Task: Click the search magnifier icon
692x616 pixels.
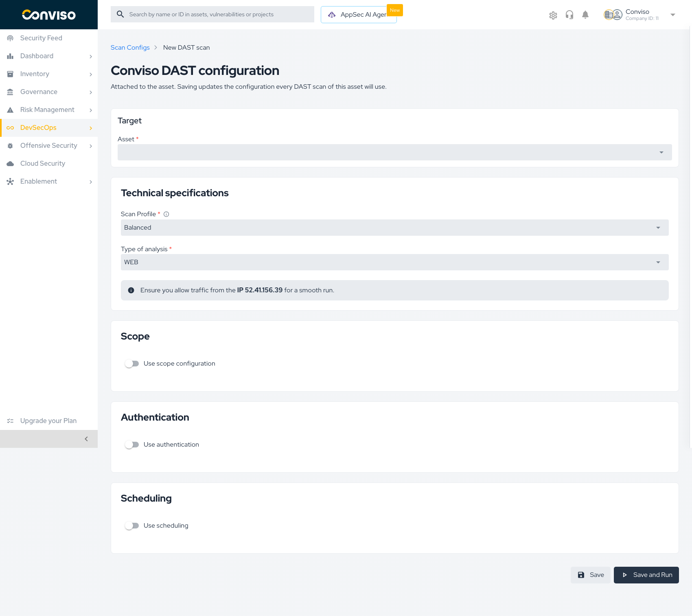Action: pyautogui.click(x=120, y=14)
